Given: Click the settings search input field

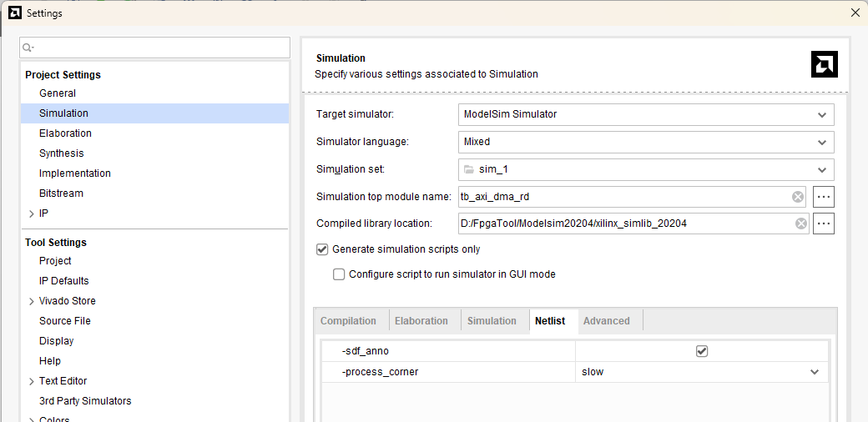Looking at the screenshot, I should pyautogui.click(x=155, y=48).
